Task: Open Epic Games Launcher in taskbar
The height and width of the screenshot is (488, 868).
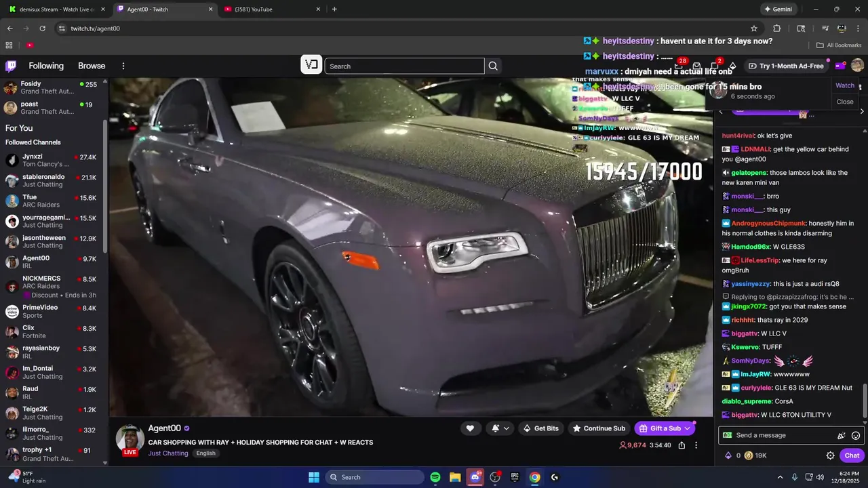Action: [x=515, y=477]
